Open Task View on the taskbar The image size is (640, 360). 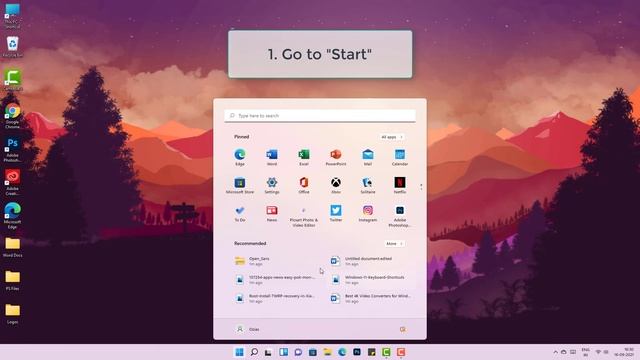[x=268, y=352]
